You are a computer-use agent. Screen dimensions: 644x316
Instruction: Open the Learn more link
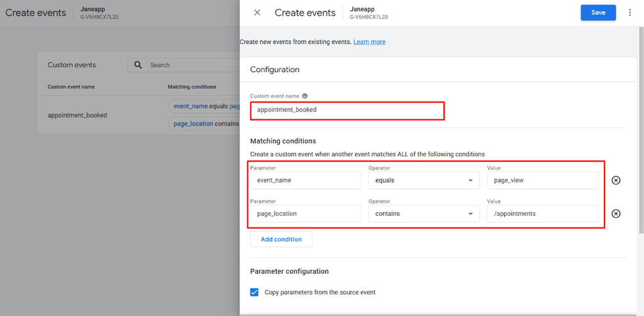click(x=369, y=42)
